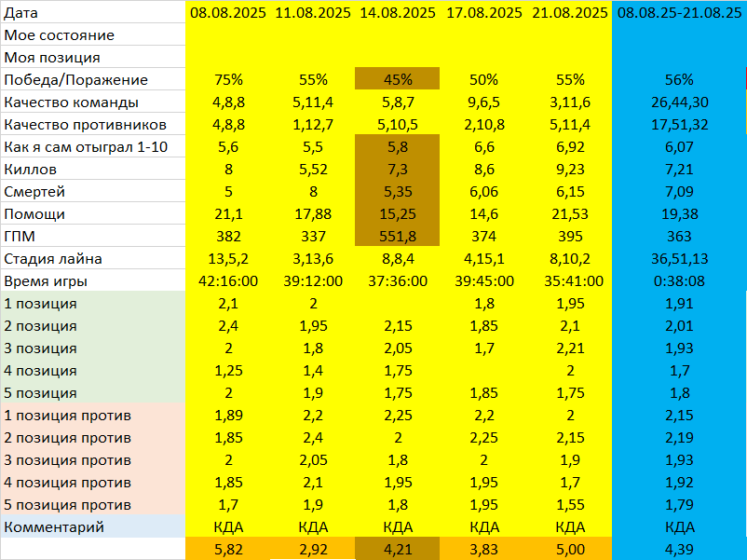
Task: Click the '0:38:08' average time cell
Action: point(679,280)
